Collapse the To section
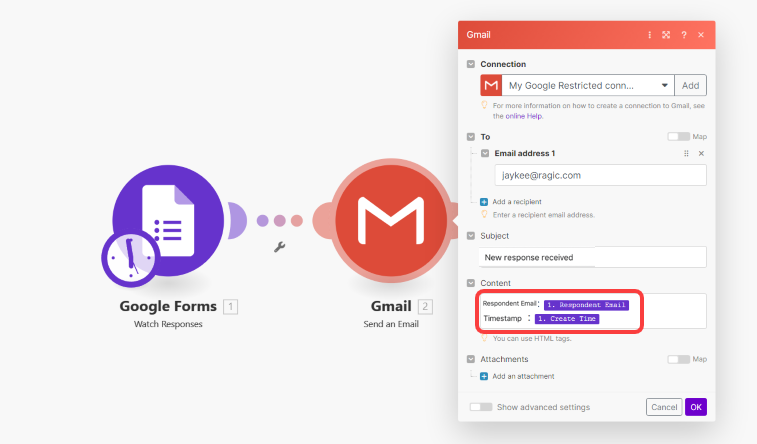 coord(471,137)
